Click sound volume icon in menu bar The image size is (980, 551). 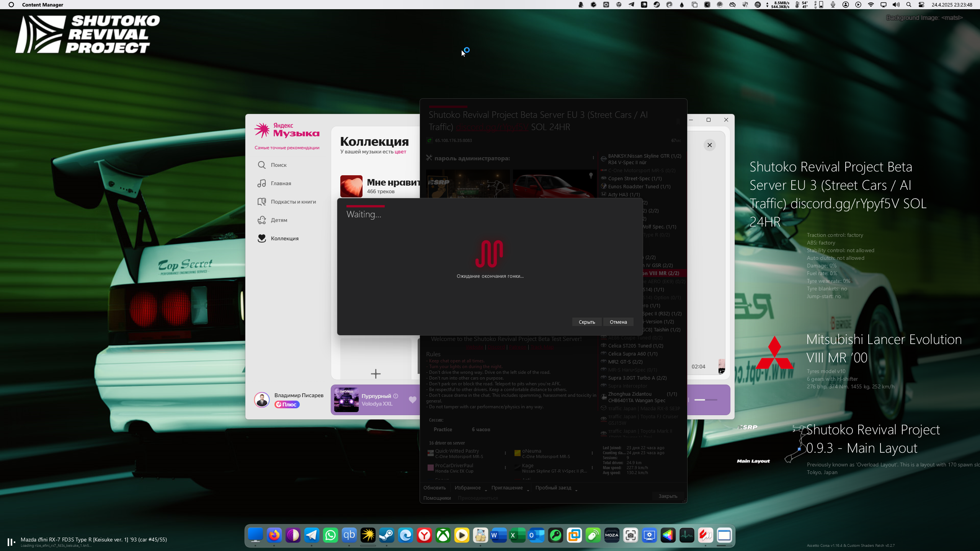tap(896, 5)
